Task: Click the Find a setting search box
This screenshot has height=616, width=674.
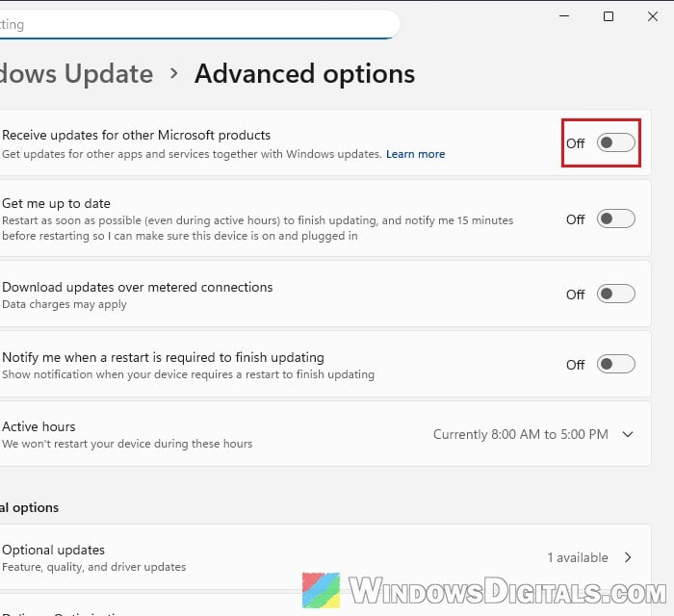Action: [199, 24]
